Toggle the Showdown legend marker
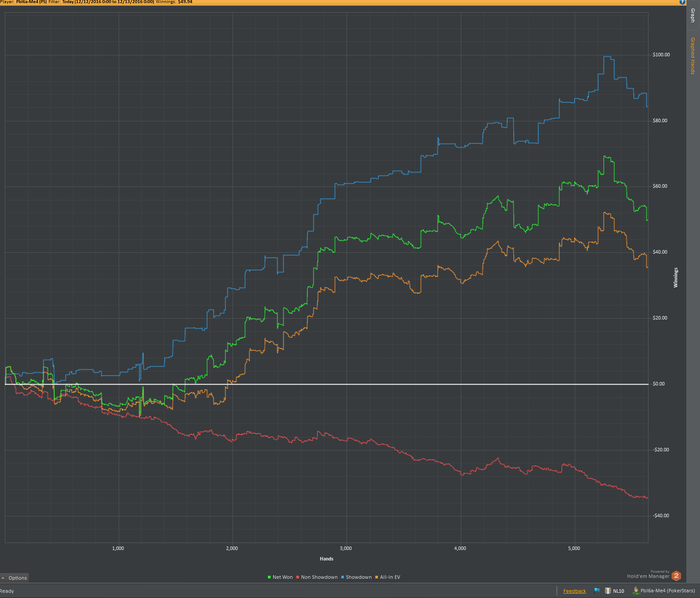Image resolution: width=700 pixels, height=598 pixels. pos(343,577)
